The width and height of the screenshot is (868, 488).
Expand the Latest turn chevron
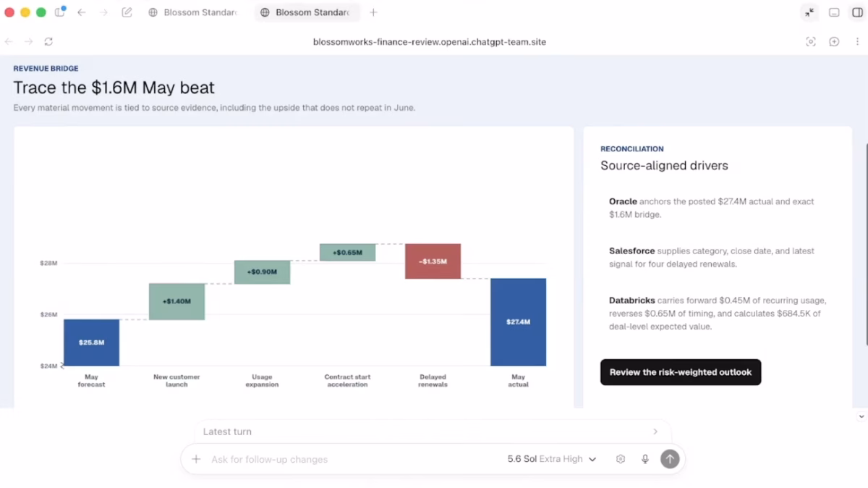click(x=655, y=432)
